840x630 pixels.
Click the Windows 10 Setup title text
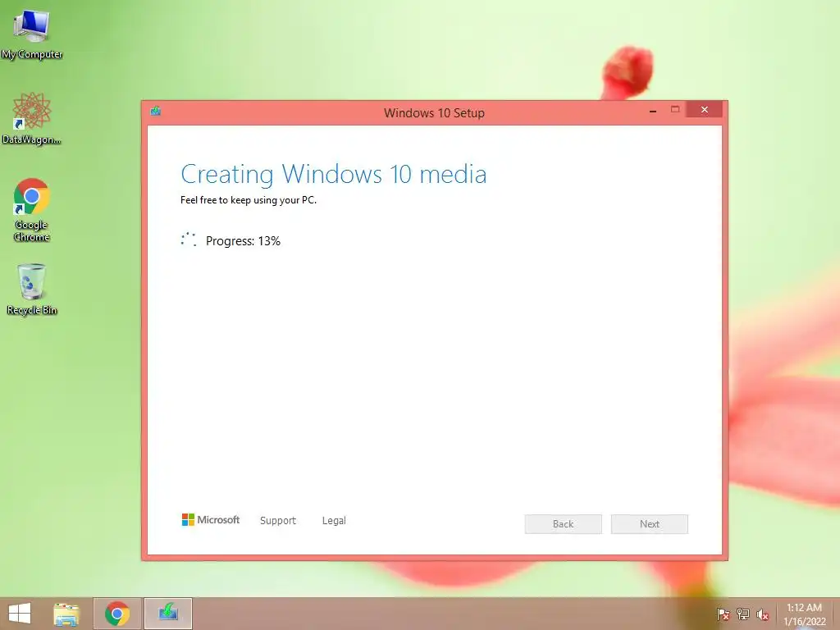tap(434, 112)
